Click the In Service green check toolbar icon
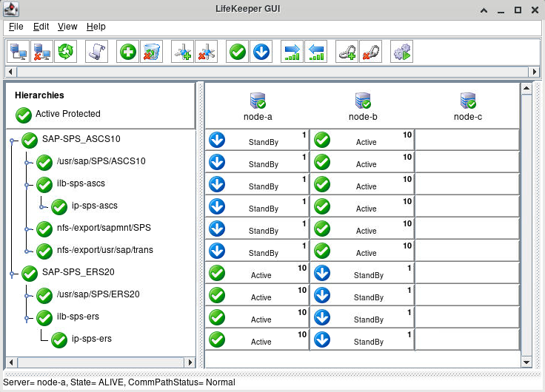545x392 pixels. 238,52
